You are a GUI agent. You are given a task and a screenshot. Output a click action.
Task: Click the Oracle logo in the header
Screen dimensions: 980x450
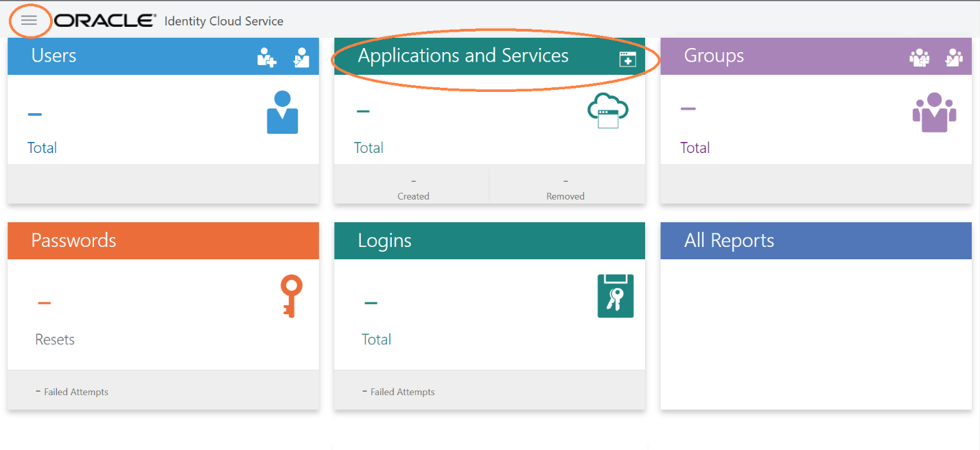coord(105,21)
